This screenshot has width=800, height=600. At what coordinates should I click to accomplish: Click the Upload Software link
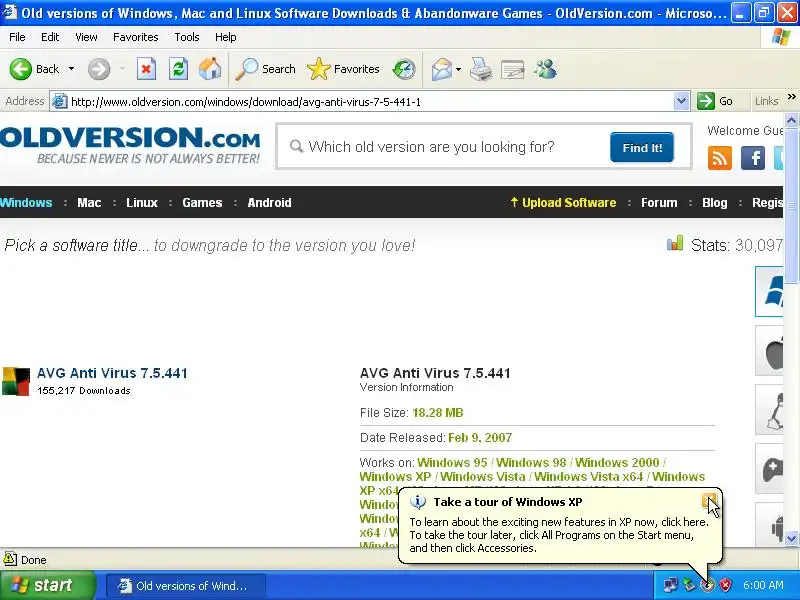point(563,203)
